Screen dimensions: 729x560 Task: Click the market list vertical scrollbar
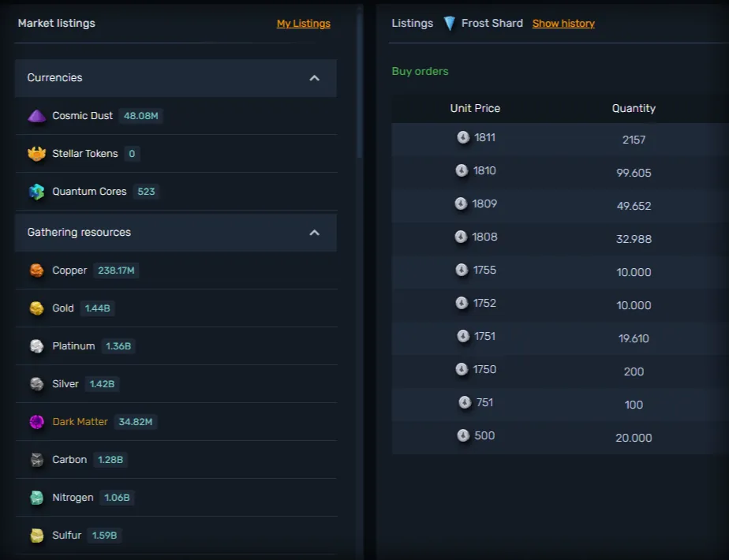(360, 79)
